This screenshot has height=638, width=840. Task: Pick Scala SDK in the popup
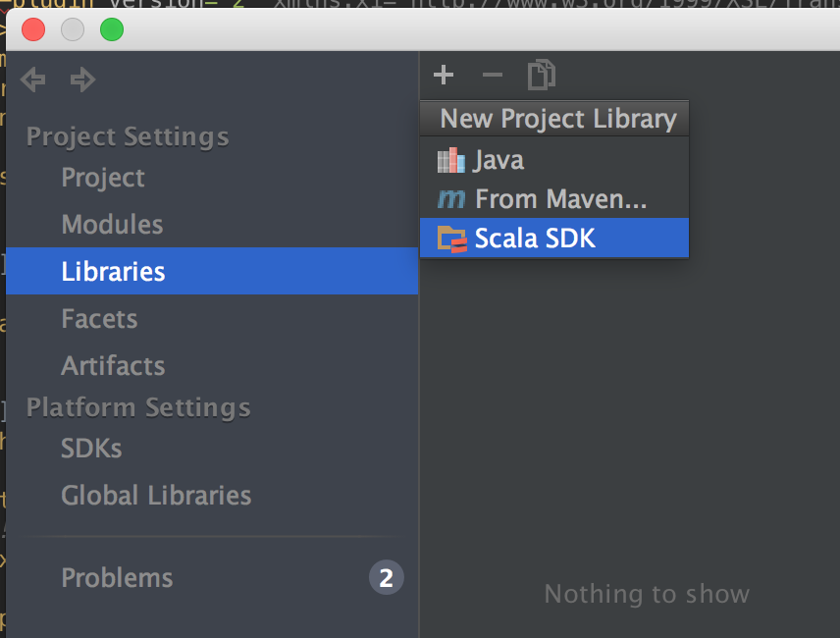(535, 239)
